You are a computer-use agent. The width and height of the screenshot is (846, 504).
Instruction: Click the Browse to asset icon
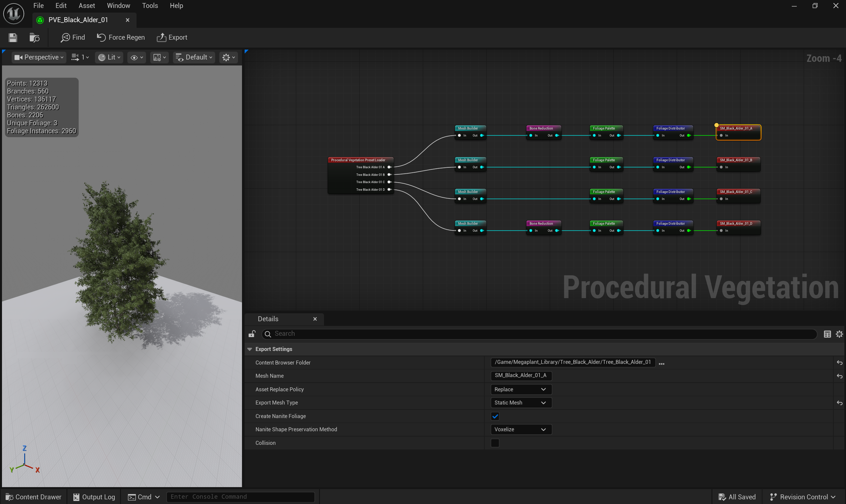(x=34, y=37)
